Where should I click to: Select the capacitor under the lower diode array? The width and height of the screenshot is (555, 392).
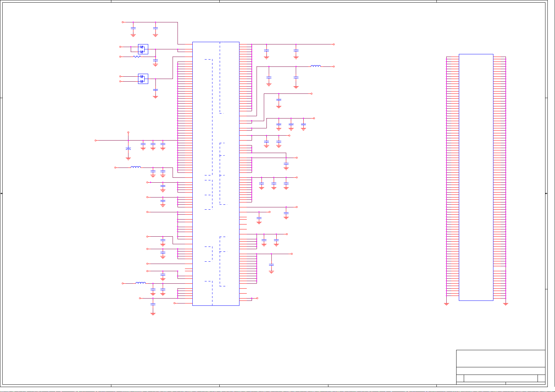(x=155, y=90)
